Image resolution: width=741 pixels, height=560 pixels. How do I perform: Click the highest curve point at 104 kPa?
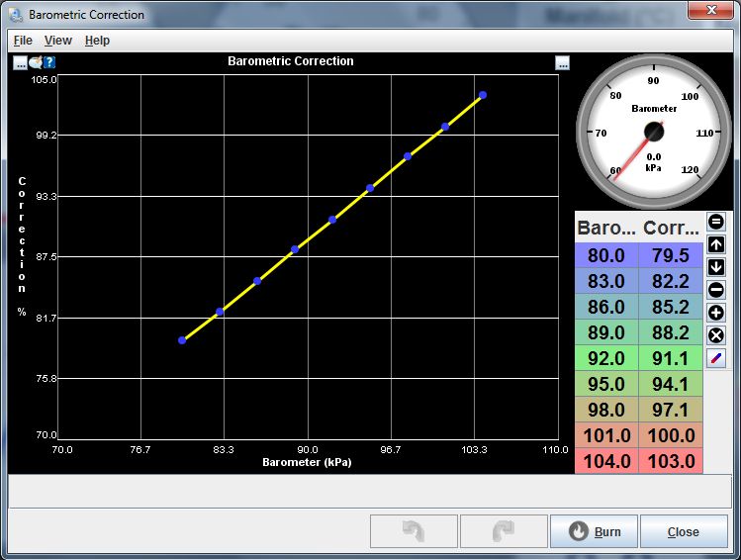tap(483, 95)
